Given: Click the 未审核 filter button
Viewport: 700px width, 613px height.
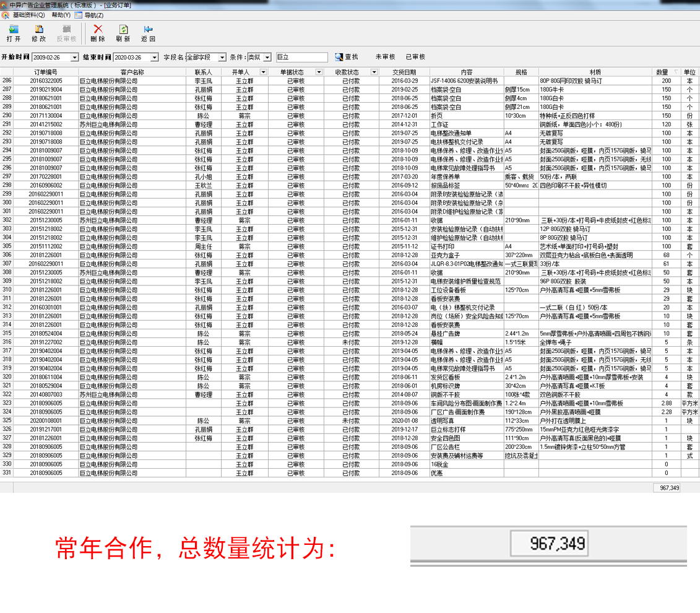Looking at the screenshot, I should pyautogui.click(x=385, y=57).
